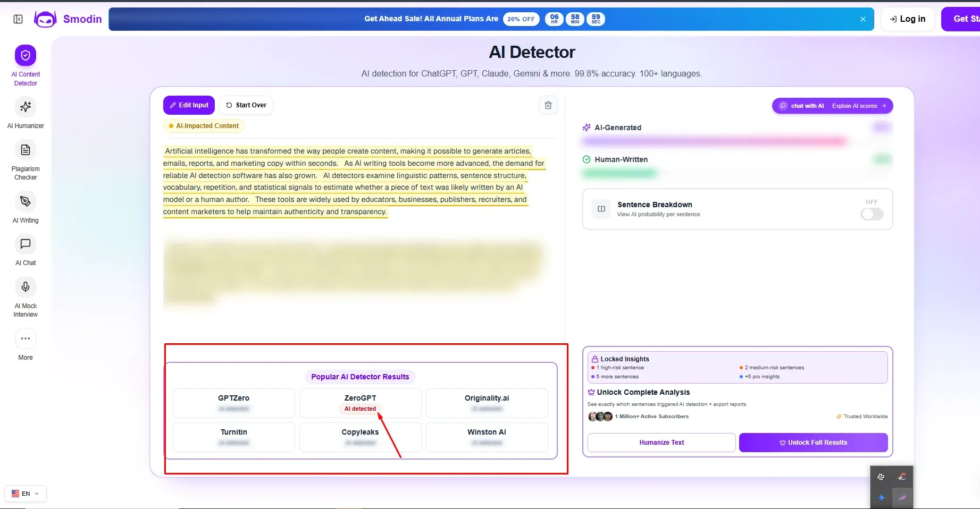The width and height of the screenshot is (980, 509).
Task: Click the Humanize Text button
Action: click(661, 443)
